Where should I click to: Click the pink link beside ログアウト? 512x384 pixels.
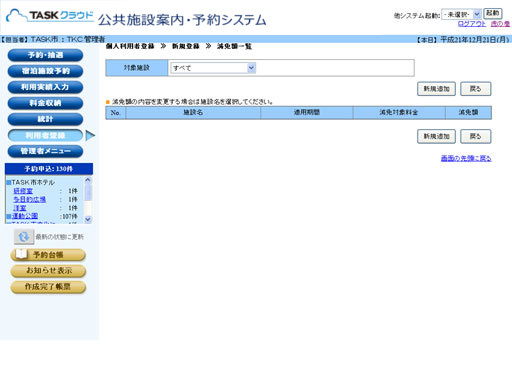[x=500, y=24]
